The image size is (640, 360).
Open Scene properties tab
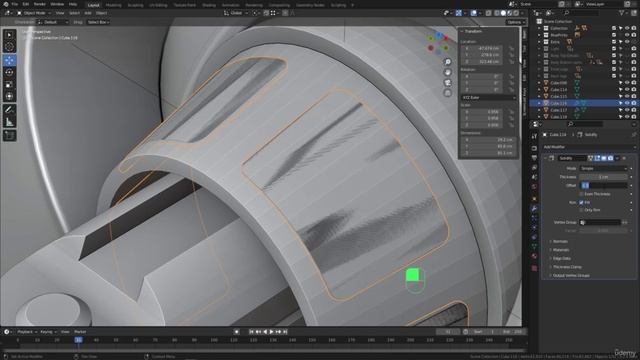tap(534, 177)
